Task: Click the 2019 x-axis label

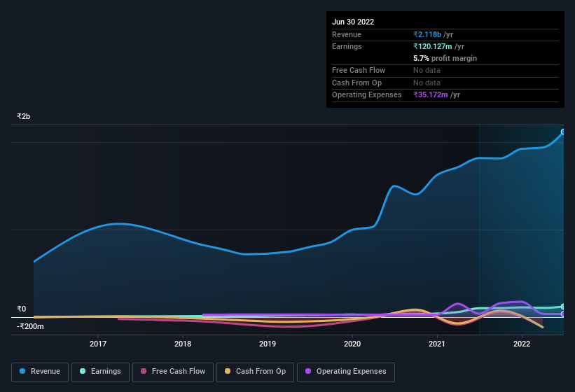Action: click(x=268, y=344)
